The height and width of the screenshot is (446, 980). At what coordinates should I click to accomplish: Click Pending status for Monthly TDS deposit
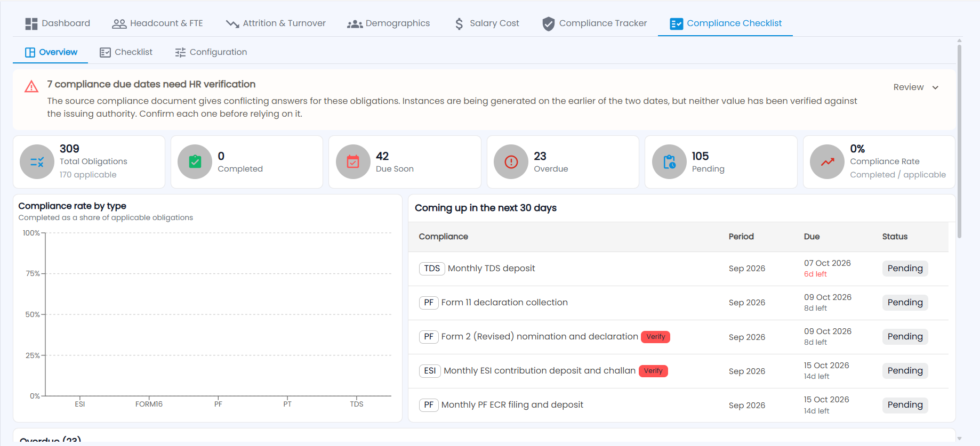[x=905, y=269]
